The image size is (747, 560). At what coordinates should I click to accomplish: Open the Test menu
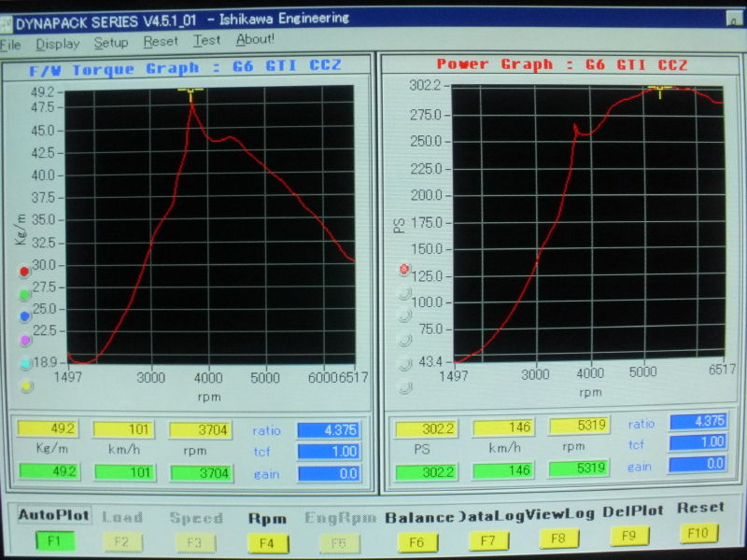[x=206, y=40]
